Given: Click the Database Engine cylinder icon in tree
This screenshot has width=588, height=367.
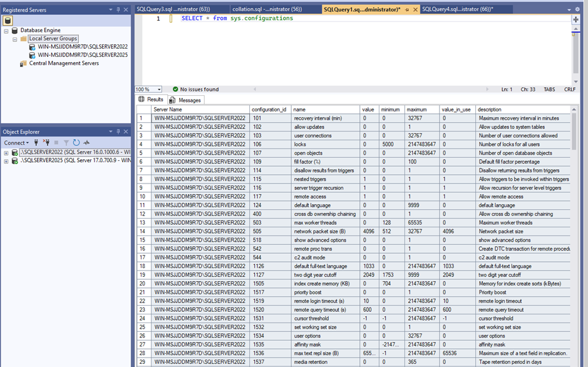Looking at the screenshot, I should [x=14, y=30].
